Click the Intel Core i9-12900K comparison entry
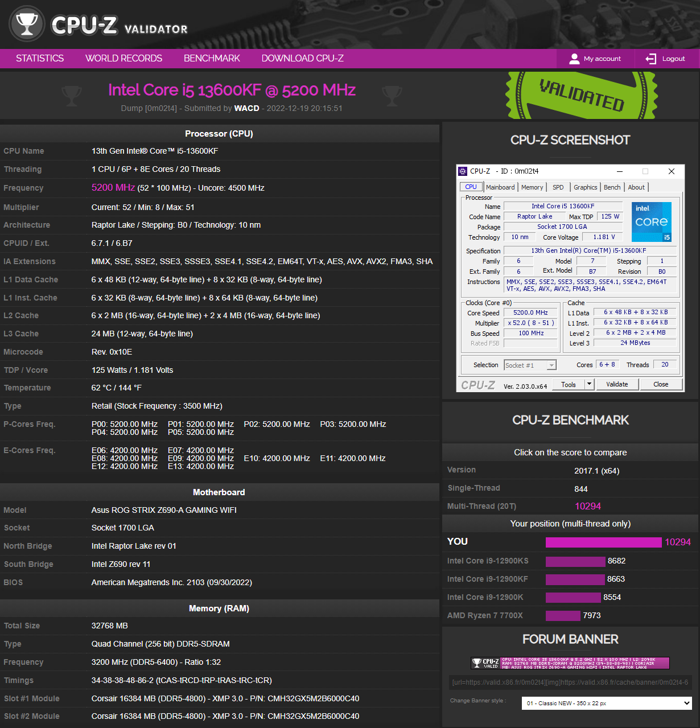This screenshot has height=728, width=700. 485,597
